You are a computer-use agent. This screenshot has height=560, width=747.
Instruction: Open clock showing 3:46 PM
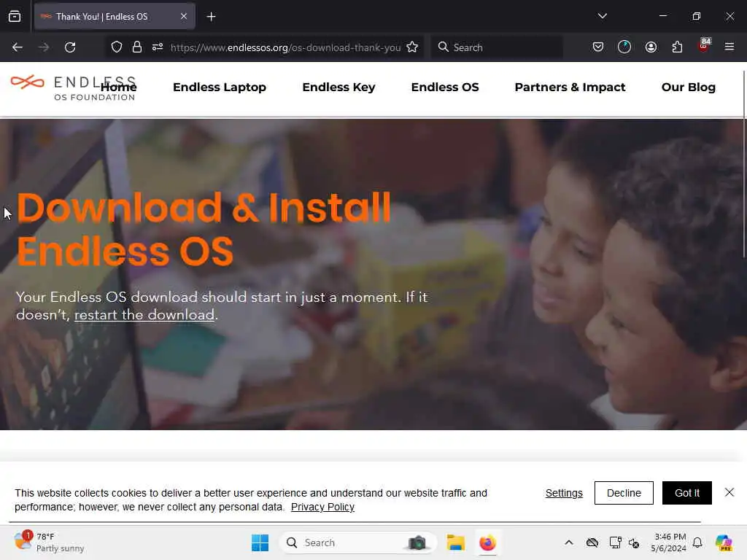(x=668, y=542)
